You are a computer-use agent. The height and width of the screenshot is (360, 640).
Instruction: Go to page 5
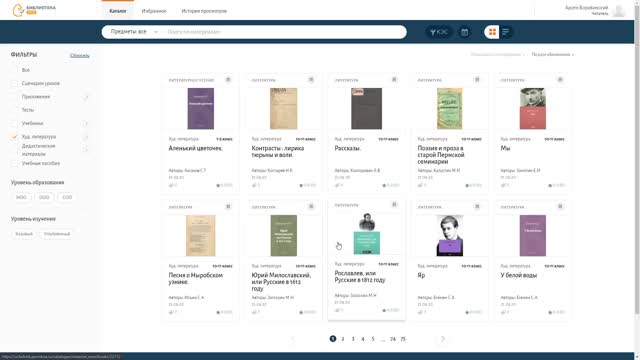click(373, 339)
